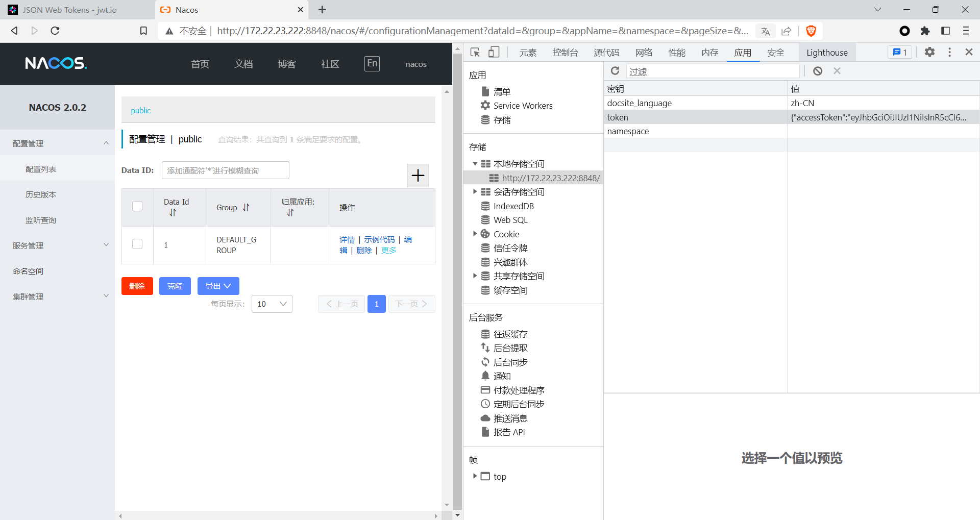Switch to 元素 DevTools tab

coord(528,53)
